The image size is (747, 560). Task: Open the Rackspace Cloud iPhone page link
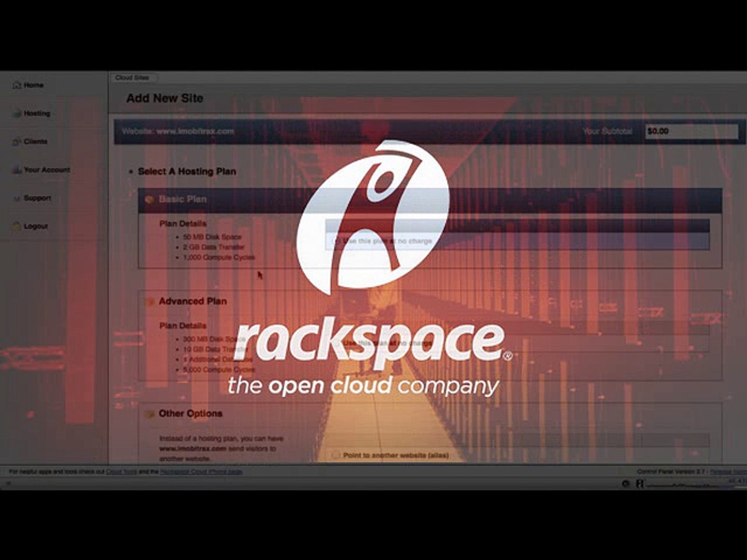point(201,472)
